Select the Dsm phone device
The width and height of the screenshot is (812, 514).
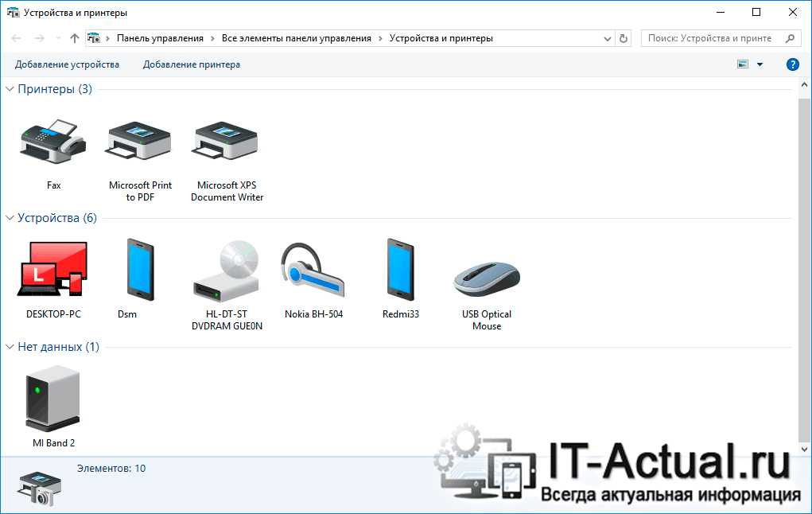140,271
